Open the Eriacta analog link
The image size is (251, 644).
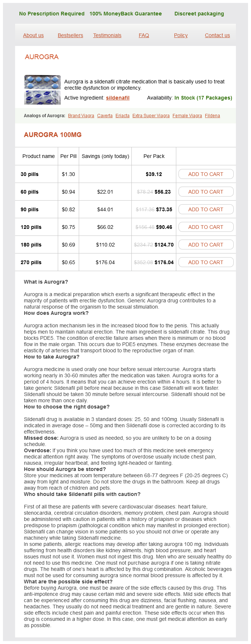pos(123,116)
